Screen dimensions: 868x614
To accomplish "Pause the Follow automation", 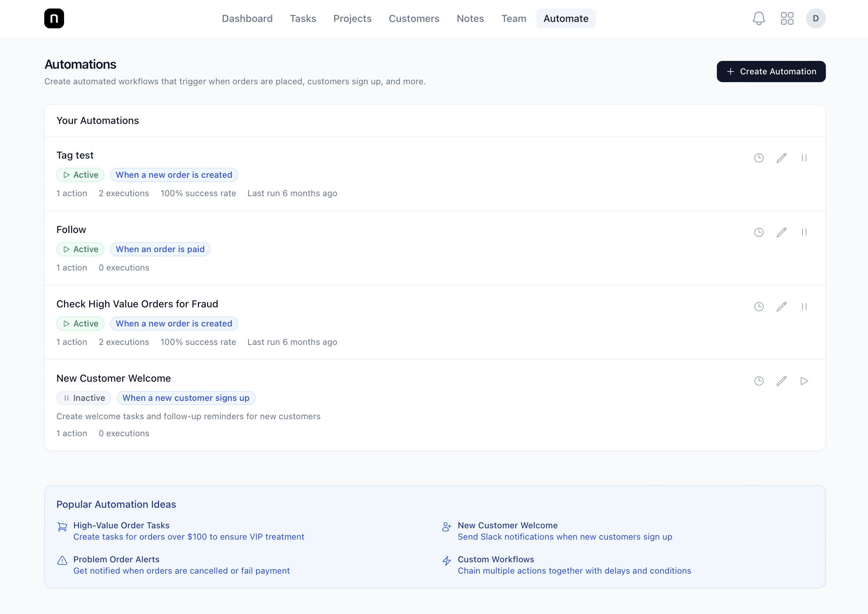I will pos(804,232).
